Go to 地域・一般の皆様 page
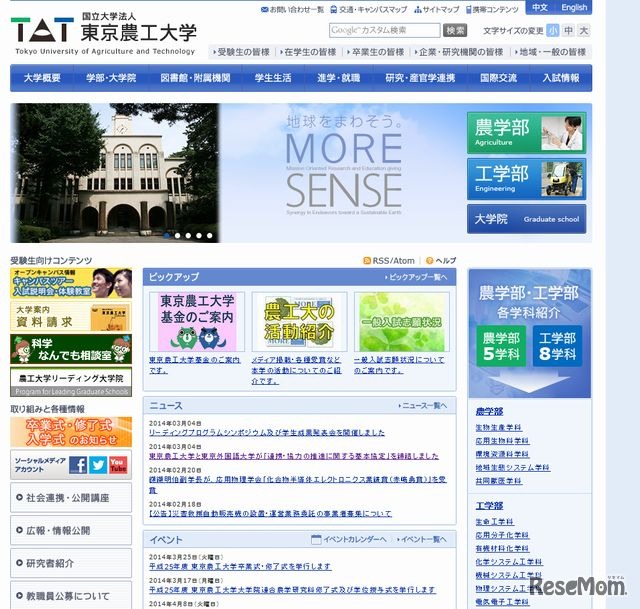640x609 pixels. pos(551,52)
